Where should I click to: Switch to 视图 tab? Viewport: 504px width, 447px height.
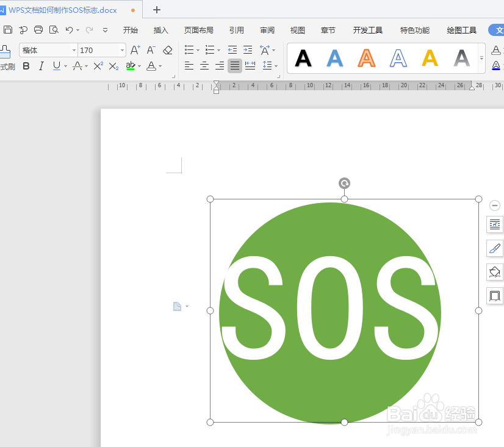point(297,30)
